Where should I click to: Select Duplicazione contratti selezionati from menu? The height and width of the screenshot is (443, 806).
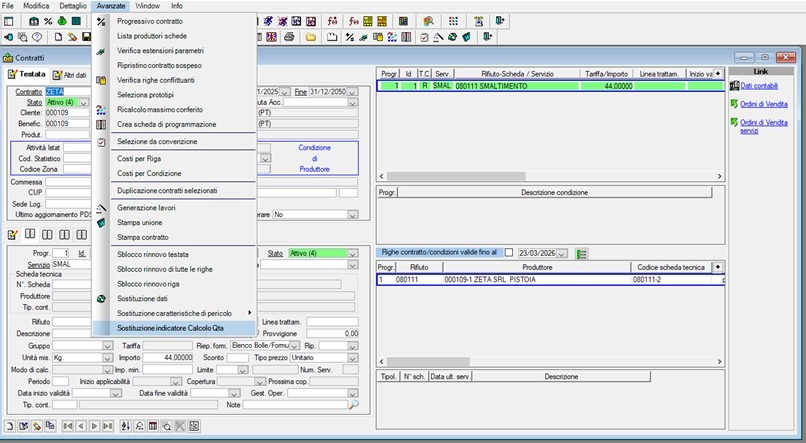(167, 189)
